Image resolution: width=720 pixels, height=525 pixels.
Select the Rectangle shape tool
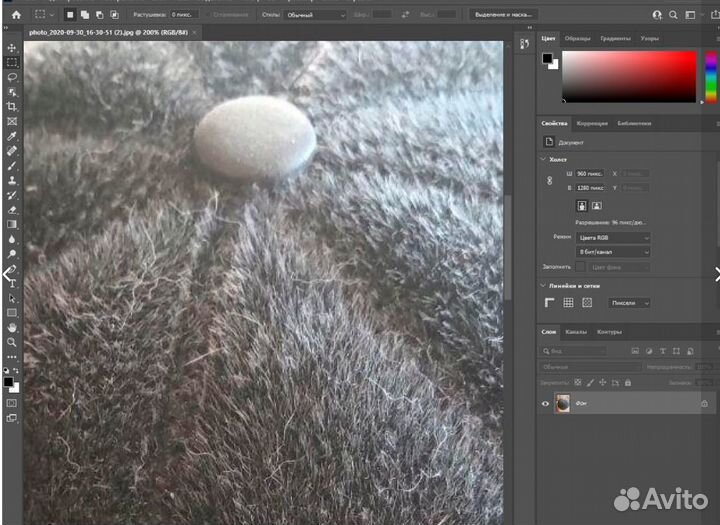12,313
